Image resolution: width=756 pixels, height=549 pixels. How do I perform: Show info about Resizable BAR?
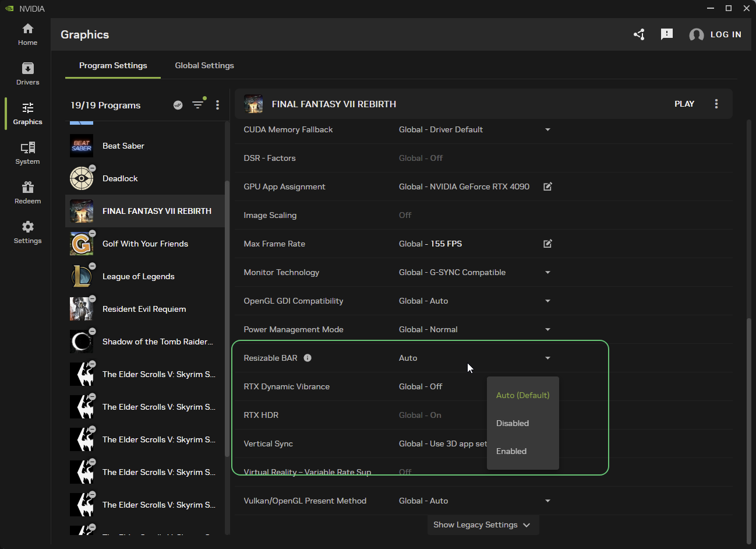(x=308, y=358)
